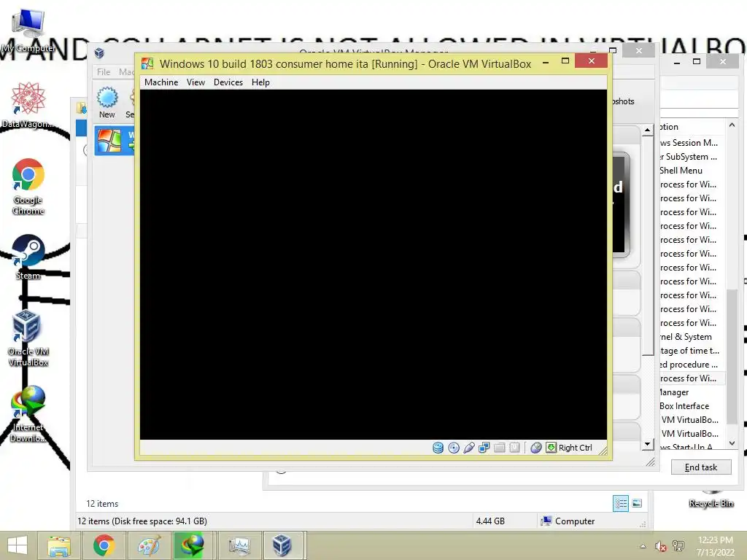Screen dimensions: 747x560
Task: Open the Machine menu in VM window
Action: tap(161, 82)
